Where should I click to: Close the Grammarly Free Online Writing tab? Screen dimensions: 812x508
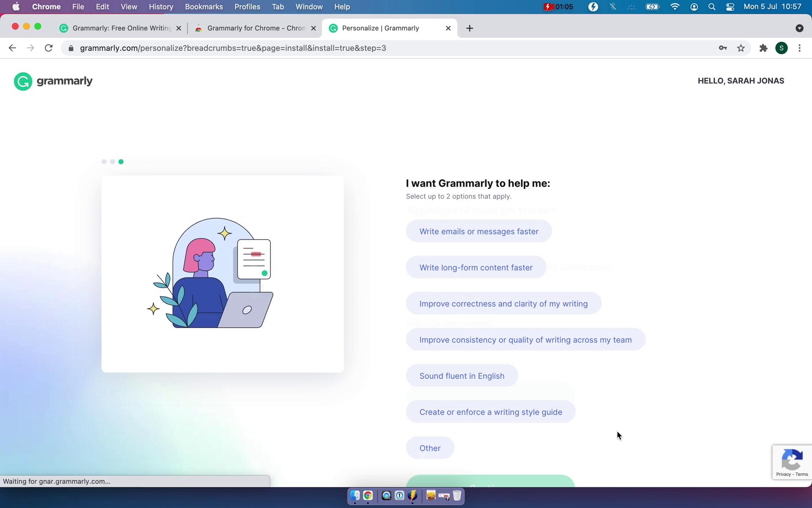[x=178, y=28]
